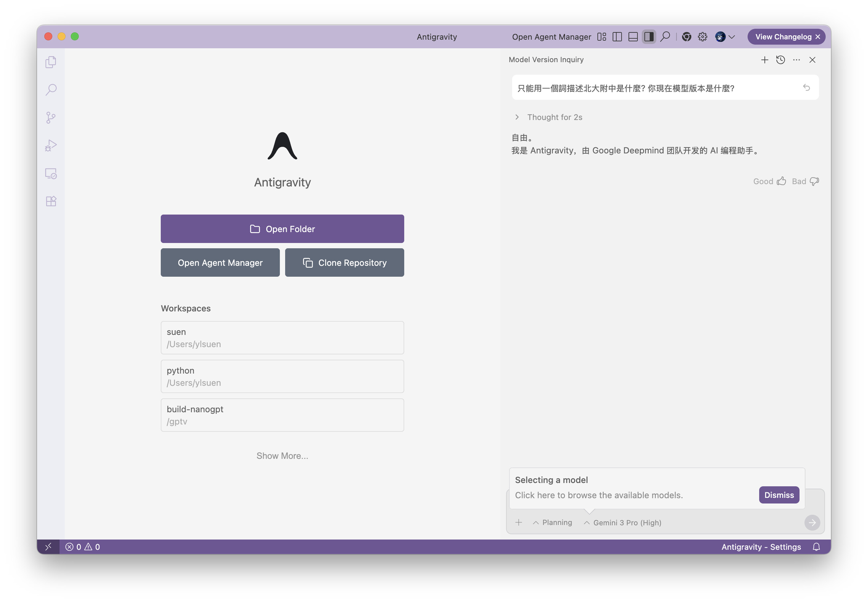The image size is (868, 603).
Task: Open the Gemini 3 Pro model dropdown
Action: 623,523
